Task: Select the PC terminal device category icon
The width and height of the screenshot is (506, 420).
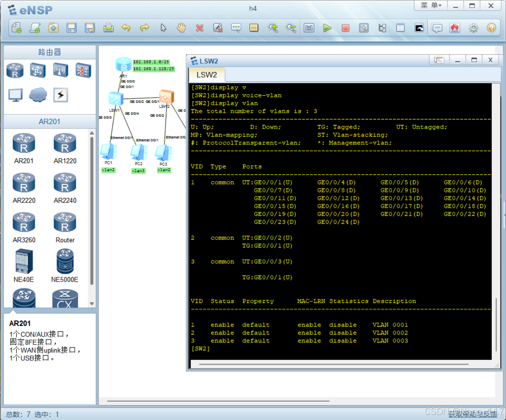Action: coord(15,95)
